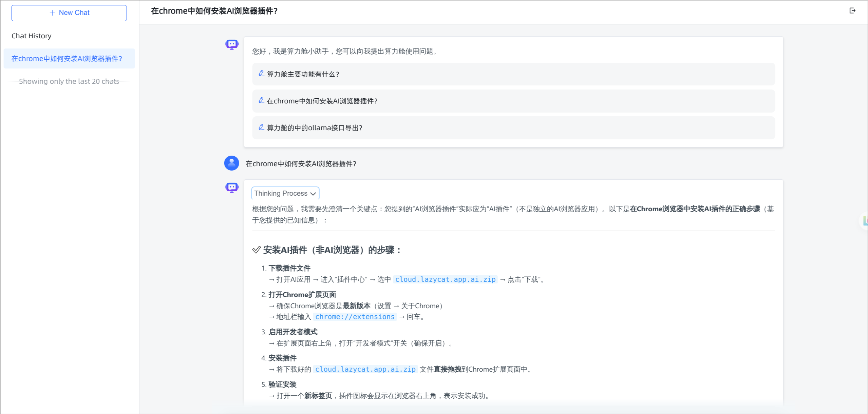Open chat history item 在chrome中如何安装AI浏览器插件
The width and height of the screenshot is (868, 414).
tap(69, 59)
